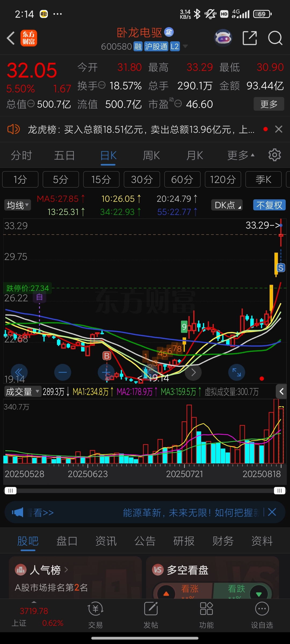Viewport: 290px width, 644px height.
Task: Select the 季K period
Action: tap(263, 179)
